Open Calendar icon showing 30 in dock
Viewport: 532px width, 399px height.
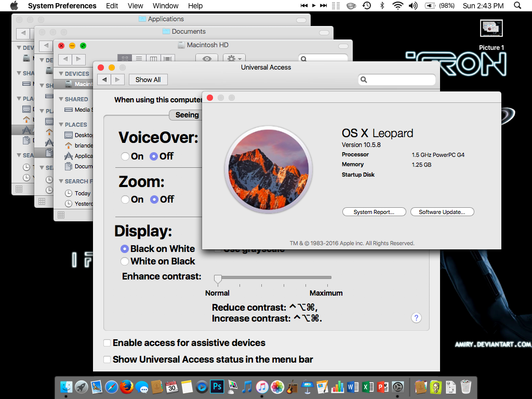pyautogui.click(x=172, y=387)
